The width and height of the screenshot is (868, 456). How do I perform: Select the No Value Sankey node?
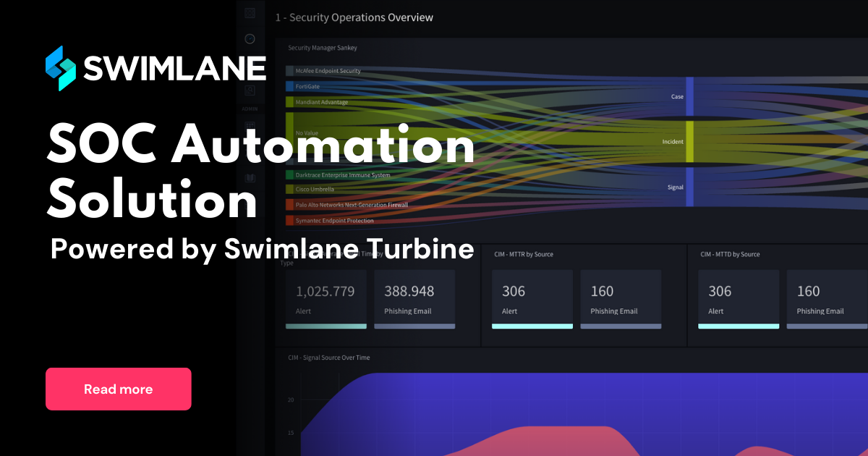(289, 134)
